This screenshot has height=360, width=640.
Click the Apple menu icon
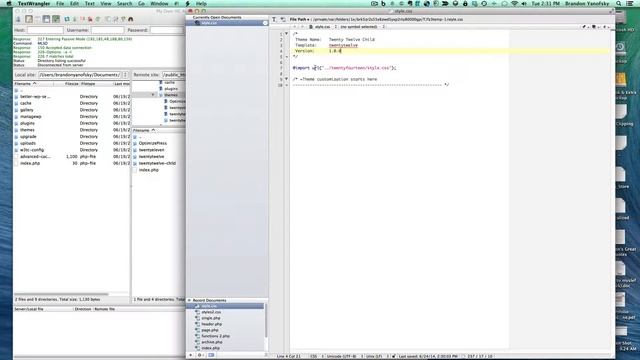click(9, 4)
